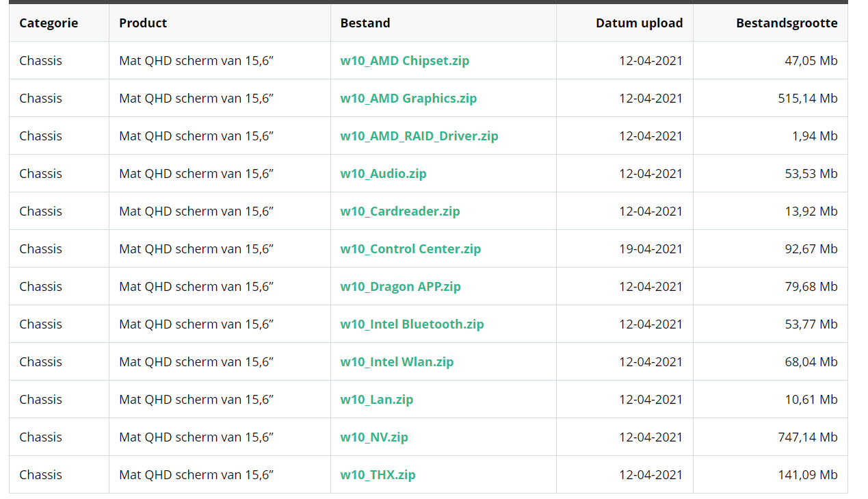Open the w10_AMD Graphics.zip link
The height and width of the screenshot is (499, 868).
408,98
